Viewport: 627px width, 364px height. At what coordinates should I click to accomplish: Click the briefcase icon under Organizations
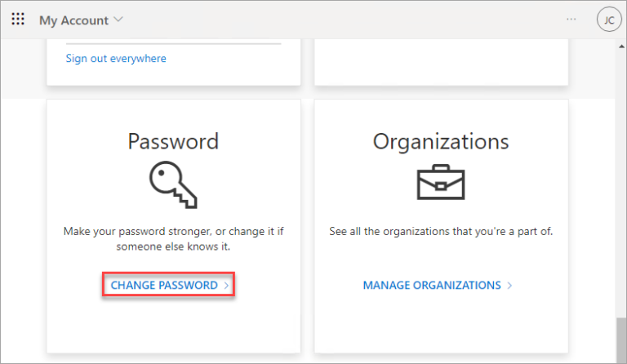pyautogui.click(x=441, y=184)
